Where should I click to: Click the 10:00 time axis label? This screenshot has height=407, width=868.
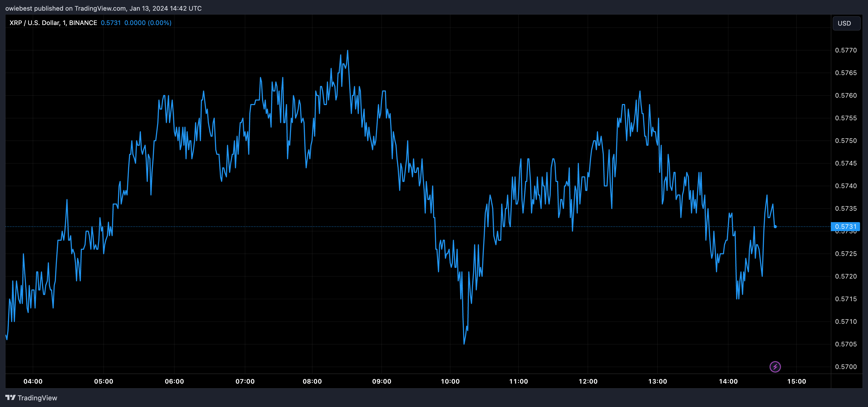coord(450,381)
